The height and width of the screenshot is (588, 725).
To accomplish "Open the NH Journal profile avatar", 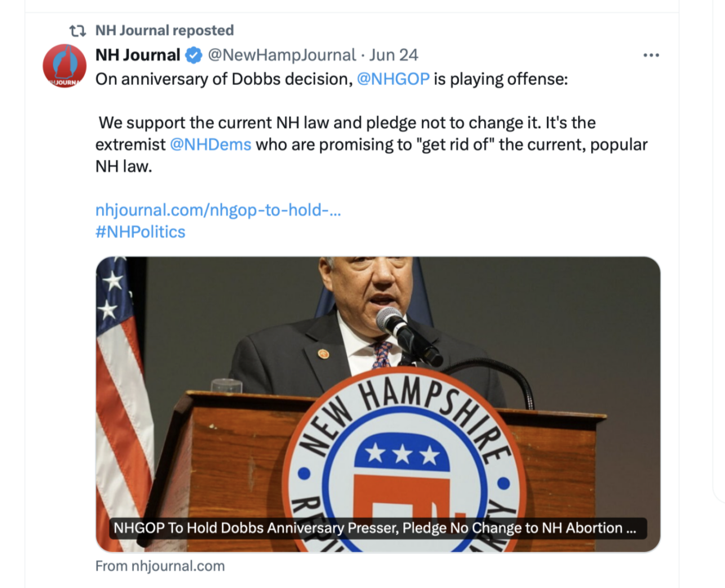I will coord(64,66).
